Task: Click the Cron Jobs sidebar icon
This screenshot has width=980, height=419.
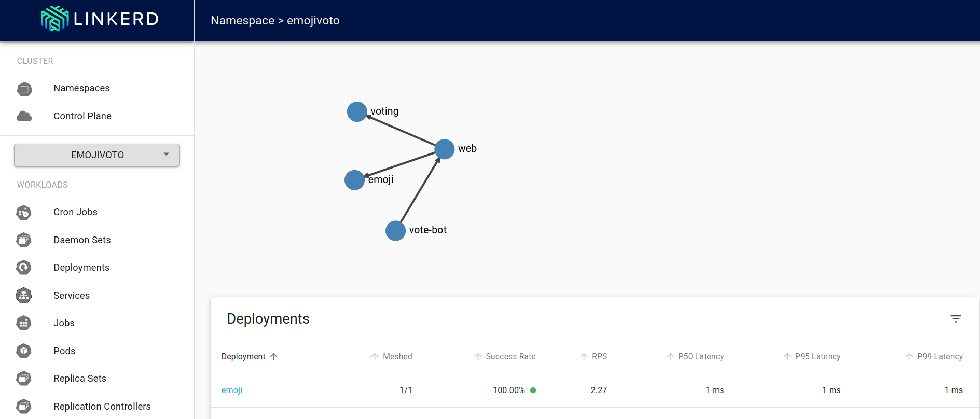Action: [x=24, y=212]
